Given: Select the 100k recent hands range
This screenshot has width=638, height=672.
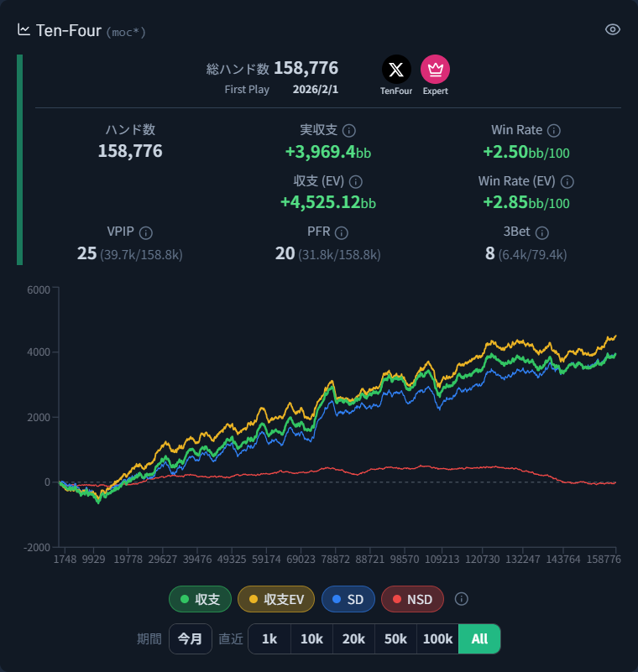Looking at the screenshot, I should click(x=437, y=638).
